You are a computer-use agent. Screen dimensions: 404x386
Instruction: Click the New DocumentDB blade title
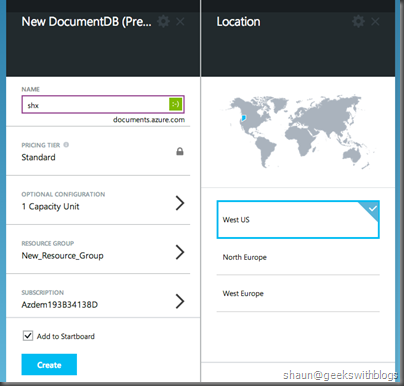[86, 22]
